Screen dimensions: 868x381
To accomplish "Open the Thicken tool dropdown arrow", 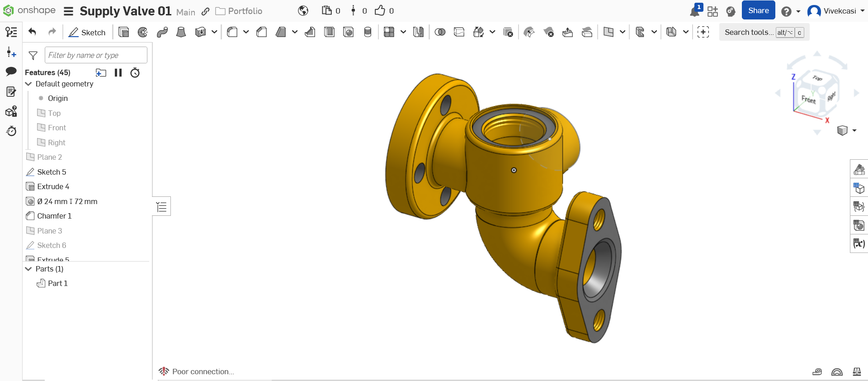I will point(214,32).
